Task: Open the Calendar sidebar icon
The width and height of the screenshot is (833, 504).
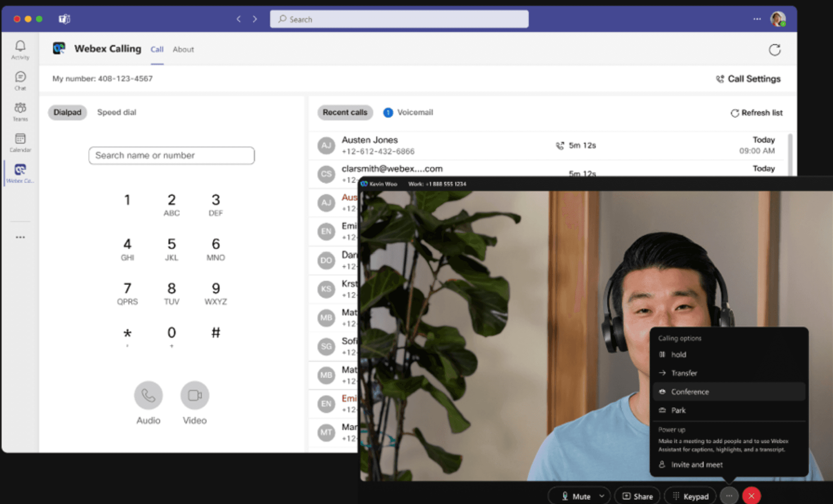Action: pos(20,142)
